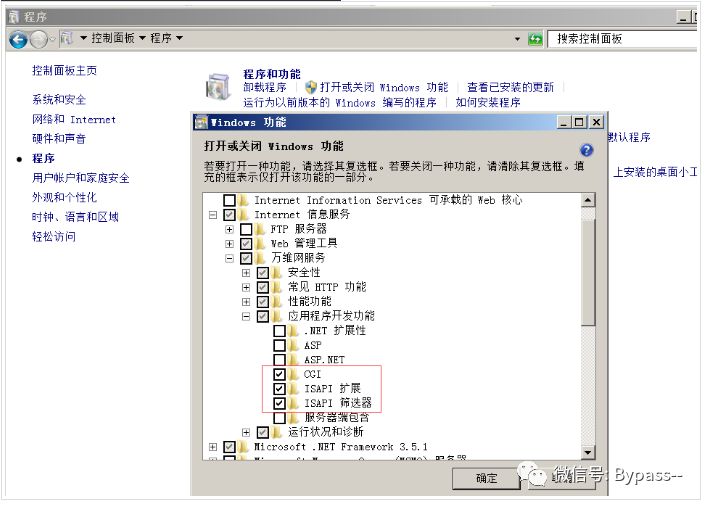The image size is (705, 507).
Task: Open 外观和个性化 category
Action: pyautogui.click(x=64, y=197)
